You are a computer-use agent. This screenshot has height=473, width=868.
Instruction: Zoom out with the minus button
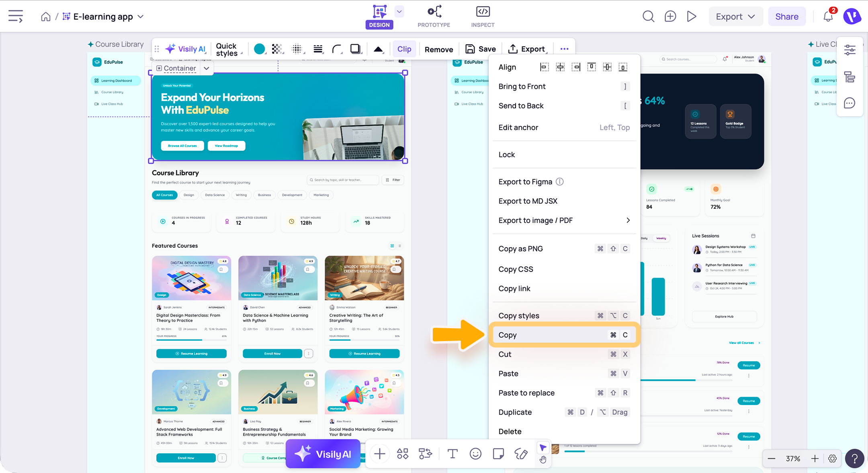point(771,459)
